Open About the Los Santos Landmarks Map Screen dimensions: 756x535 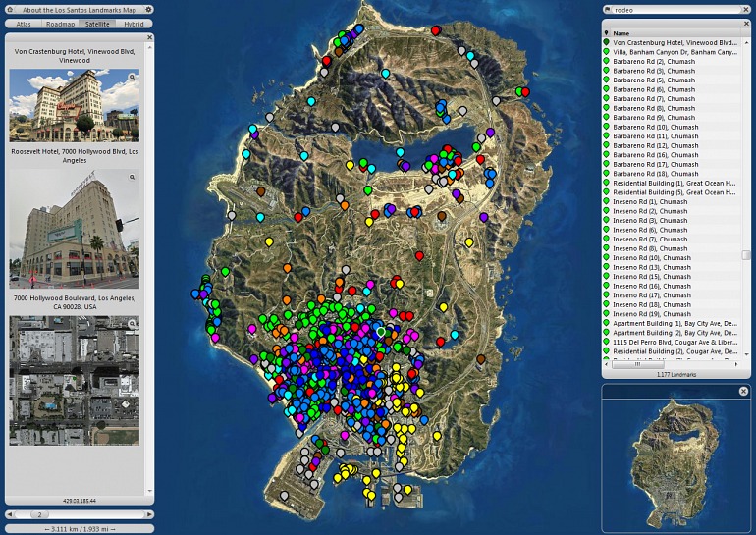click(80, 10)
